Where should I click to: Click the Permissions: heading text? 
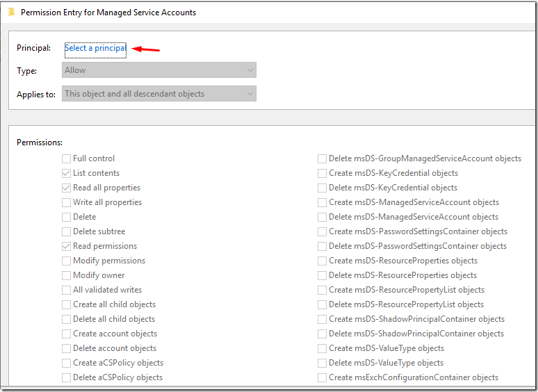point(40,142)
